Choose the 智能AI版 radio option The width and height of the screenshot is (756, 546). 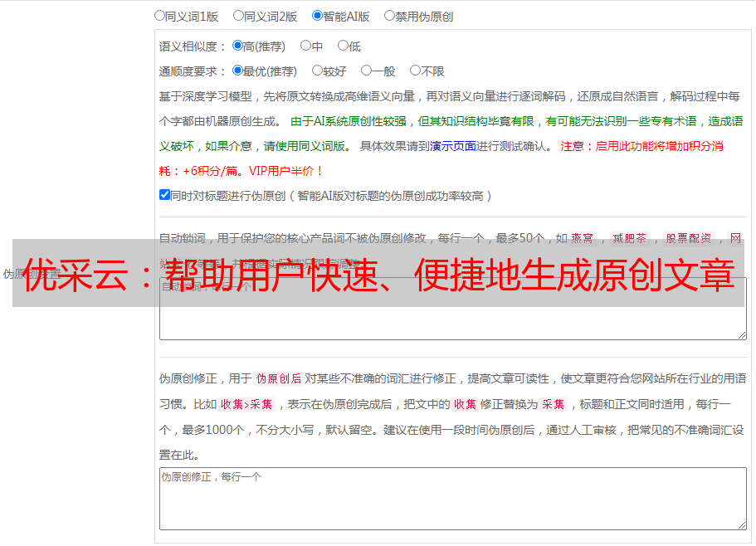pos(317,16)
